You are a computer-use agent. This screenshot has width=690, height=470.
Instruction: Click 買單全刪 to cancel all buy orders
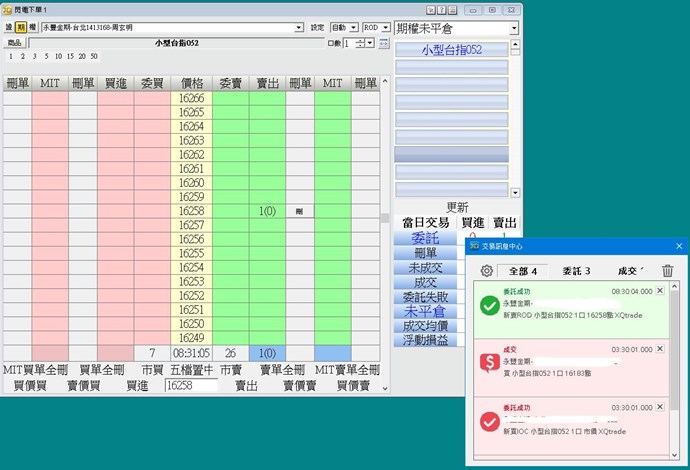pos(103,370)
